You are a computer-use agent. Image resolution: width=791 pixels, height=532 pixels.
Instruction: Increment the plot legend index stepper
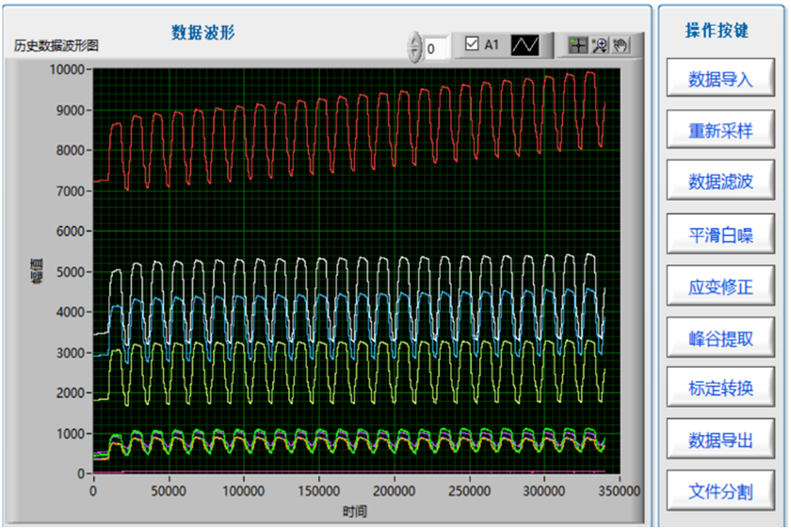click(x=416, y=41)
